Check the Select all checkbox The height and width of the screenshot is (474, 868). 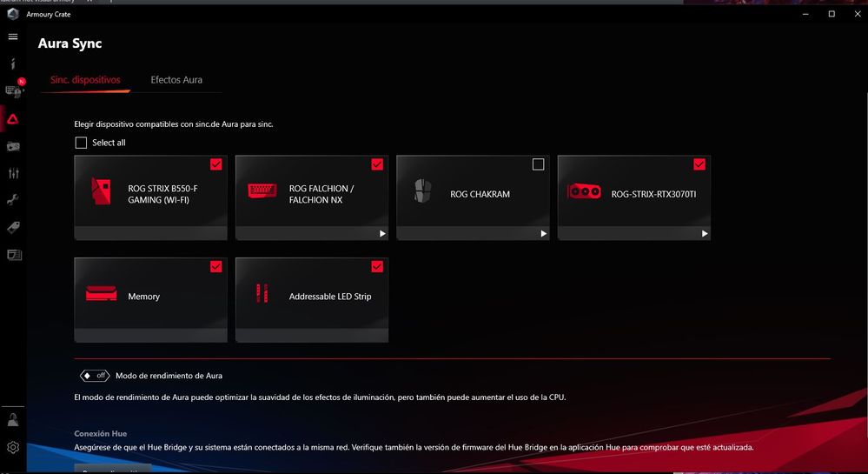coord(81,143)
